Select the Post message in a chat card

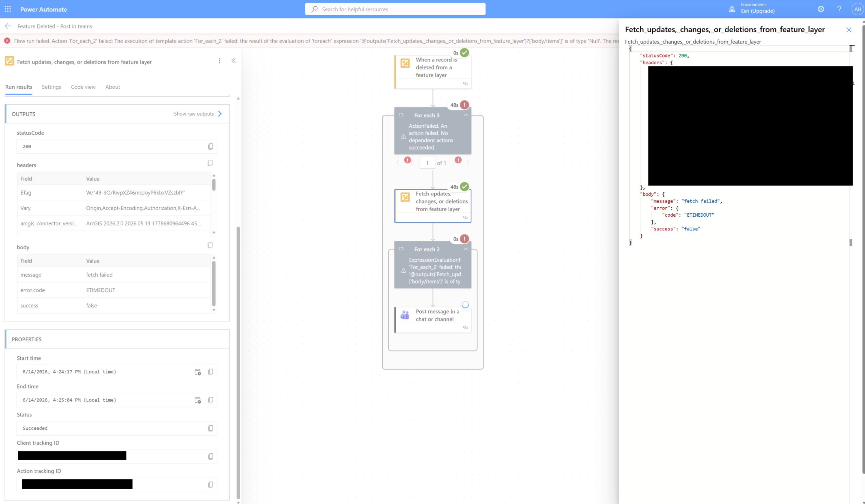(433, 320)
